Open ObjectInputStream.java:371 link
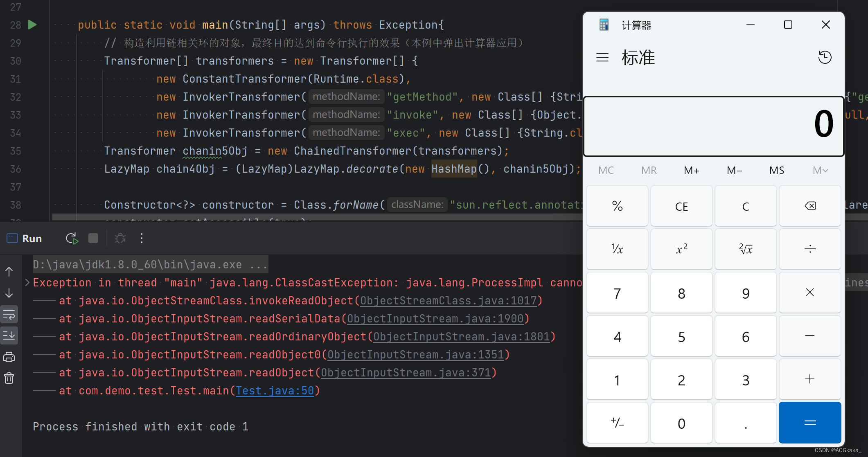The image size is (868, 457). point(406,373)
